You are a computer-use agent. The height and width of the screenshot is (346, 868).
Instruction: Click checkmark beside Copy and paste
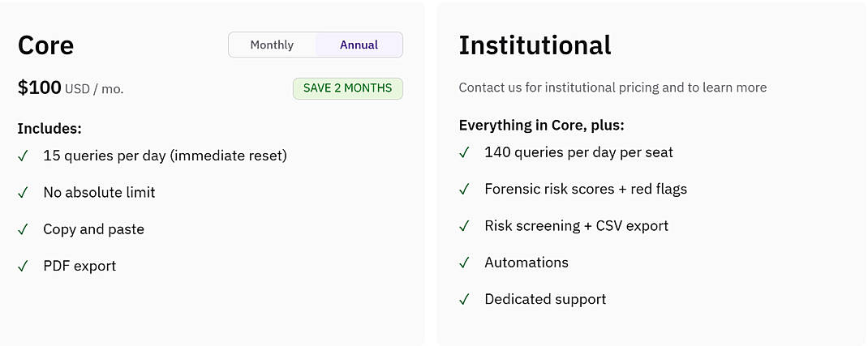click(23, 230)
